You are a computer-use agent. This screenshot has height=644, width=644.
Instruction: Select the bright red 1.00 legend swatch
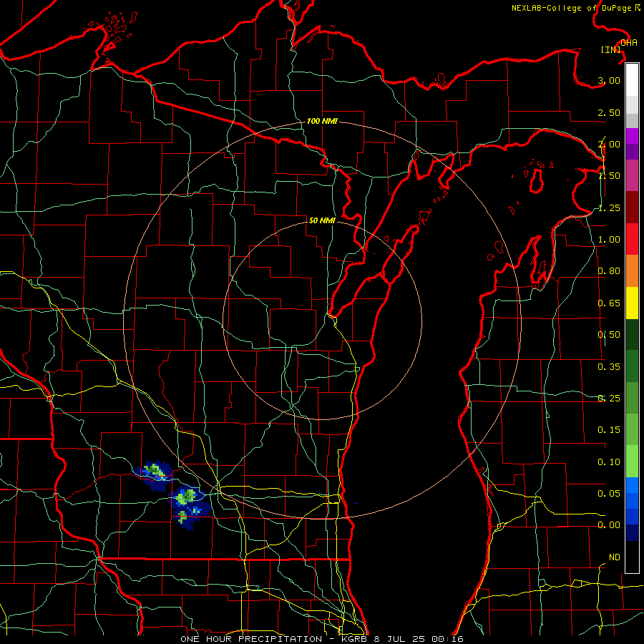click(632, 239)
